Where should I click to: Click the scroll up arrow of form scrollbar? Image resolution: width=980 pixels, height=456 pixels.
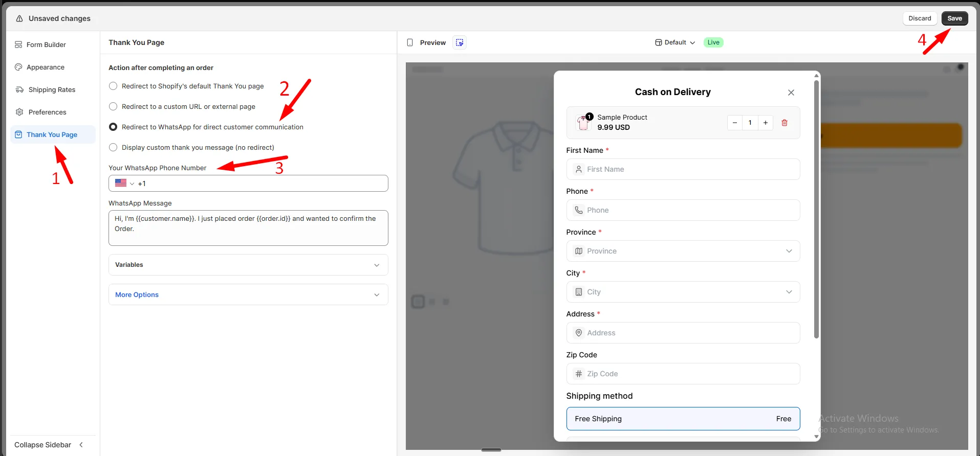816,76
